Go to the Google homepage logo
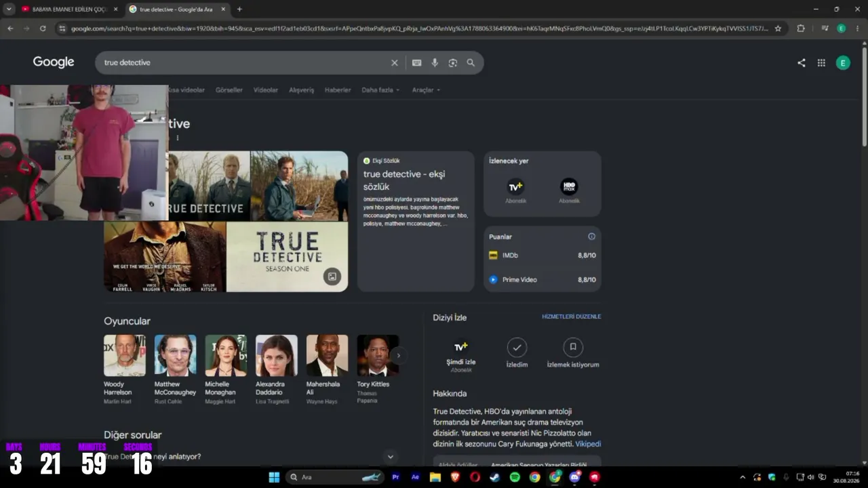The width and height of the screenshot is (868, 488). pos(54,62)
